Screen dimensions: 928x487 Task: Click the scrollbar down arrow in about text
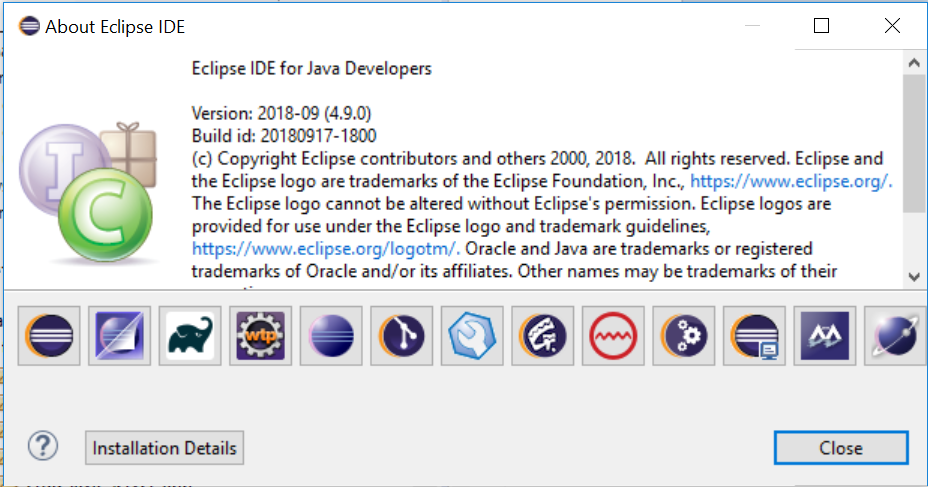pos(914,277)
